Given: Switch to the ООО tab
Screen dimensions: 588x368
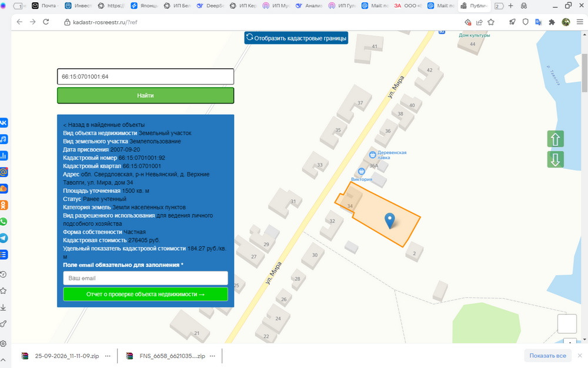Looking at the screenshot, I should pyautogui.click(x=408, y=6).
